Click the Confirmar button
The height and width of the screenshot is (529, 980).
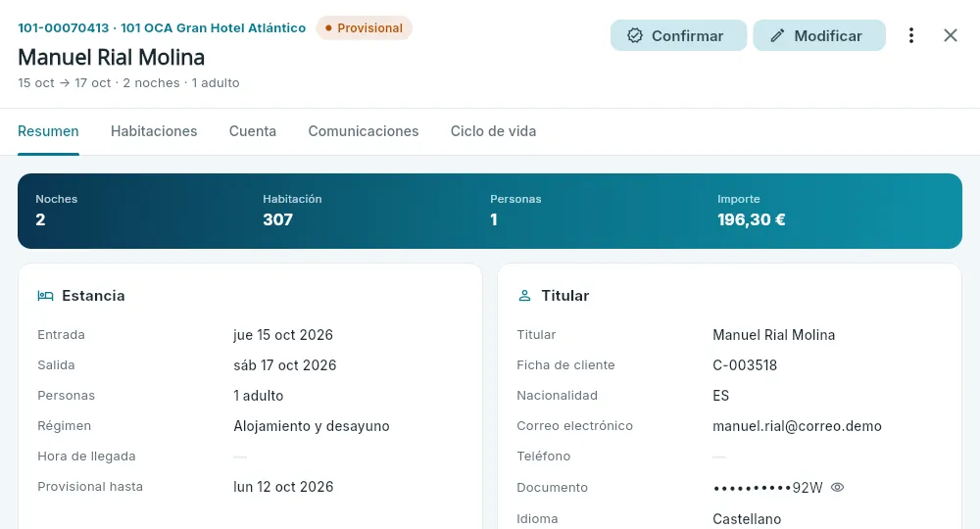tap(678, 35)
